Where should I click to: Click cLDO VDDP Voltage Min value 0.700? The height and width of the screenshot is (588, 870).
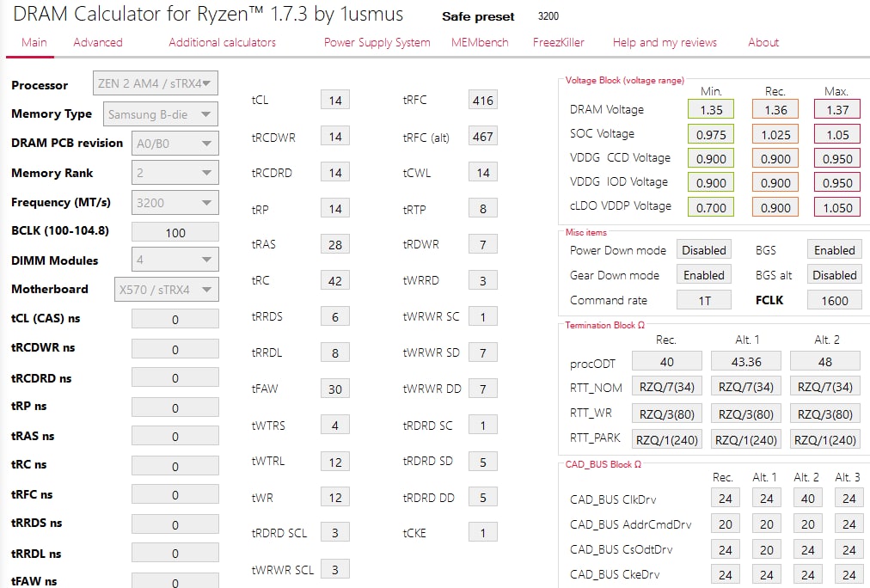click(711, 207)
